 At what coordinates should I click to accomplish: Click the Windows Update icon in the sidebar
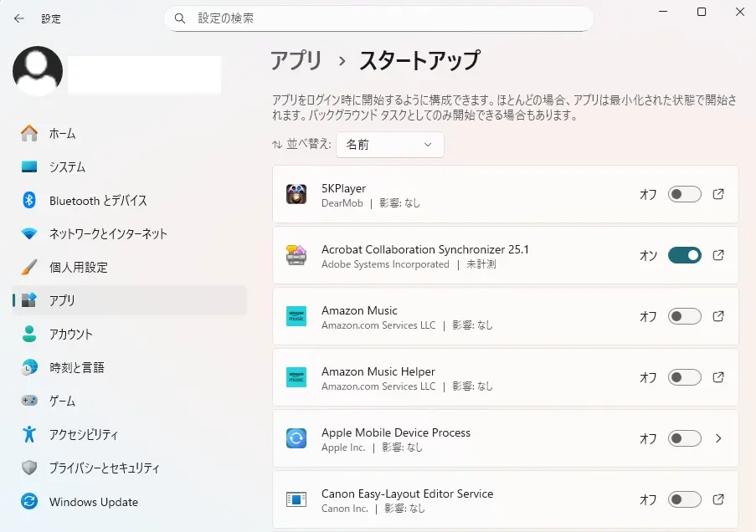click(20, 502)
